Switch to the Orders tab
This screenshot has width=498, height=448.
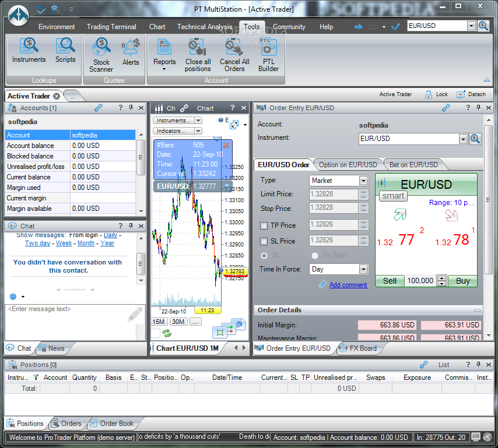pyautogui.click(x=66, y=424)
